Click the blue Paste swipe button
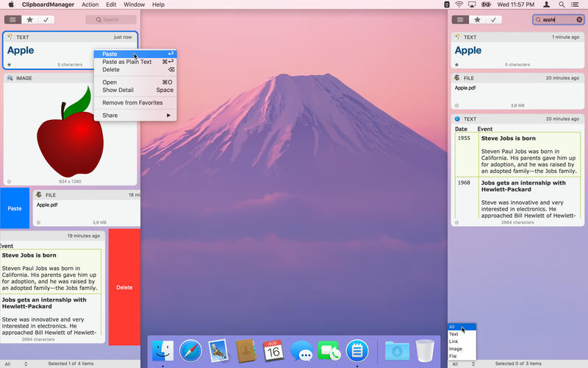The image size is (588, 368). coord(15,208)
